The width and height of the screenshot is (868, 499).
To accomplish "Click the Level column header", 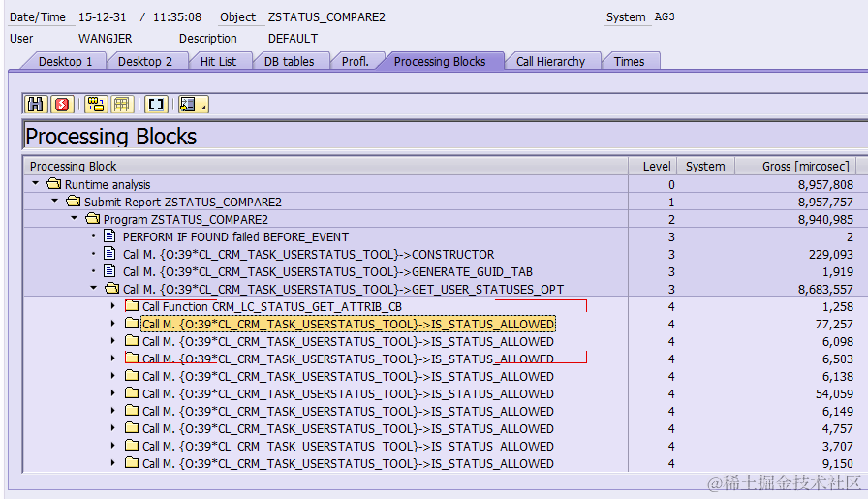I will 653,166.
